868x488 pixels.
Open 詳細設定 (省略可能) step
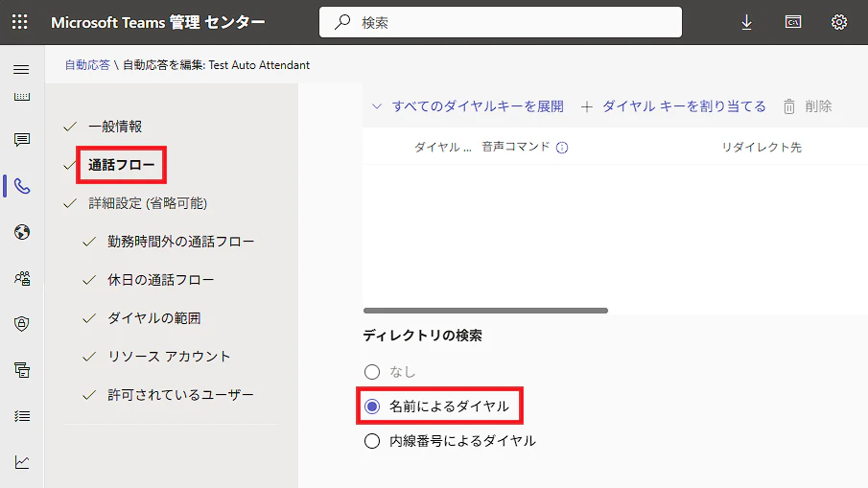click(x=148, y=203)
